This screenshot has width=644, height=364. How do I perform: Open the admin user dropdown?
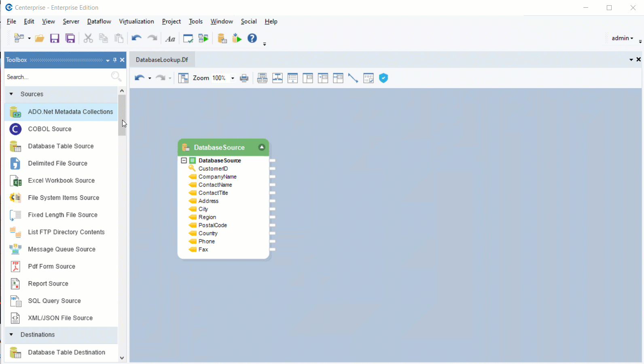point(622,38)
